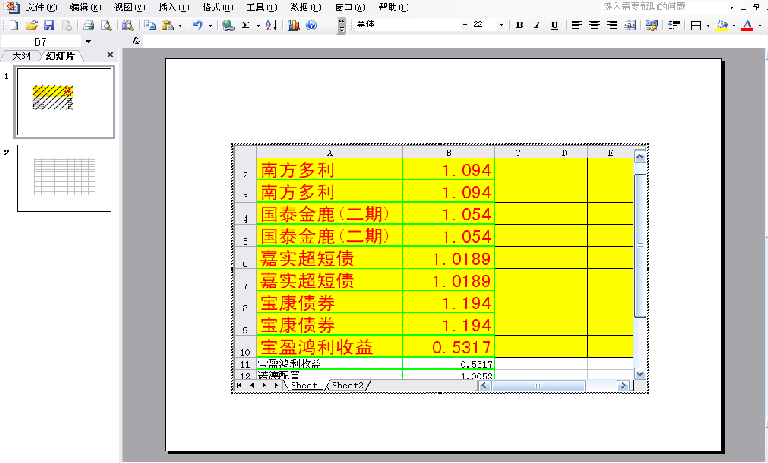The width and height of the screenshot is (768, 463).
Task: Toggle Center alignment
Action: (x=595, y=25)
